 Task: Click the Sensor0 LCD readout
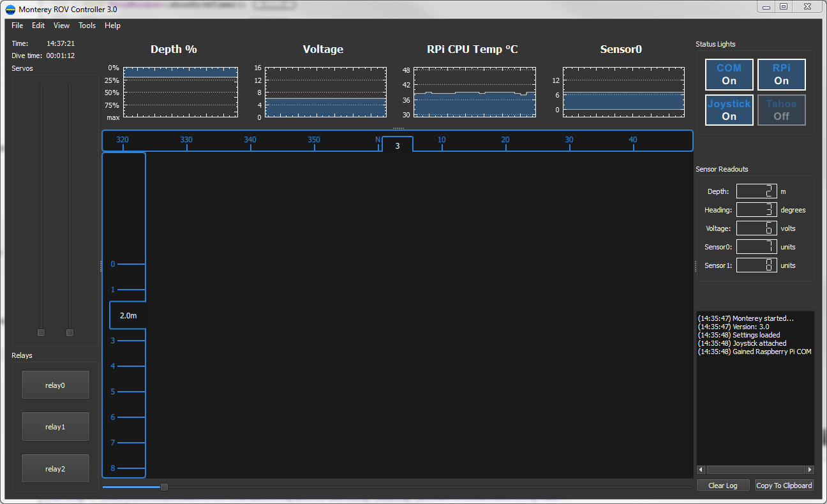click(x=757, y=247)
